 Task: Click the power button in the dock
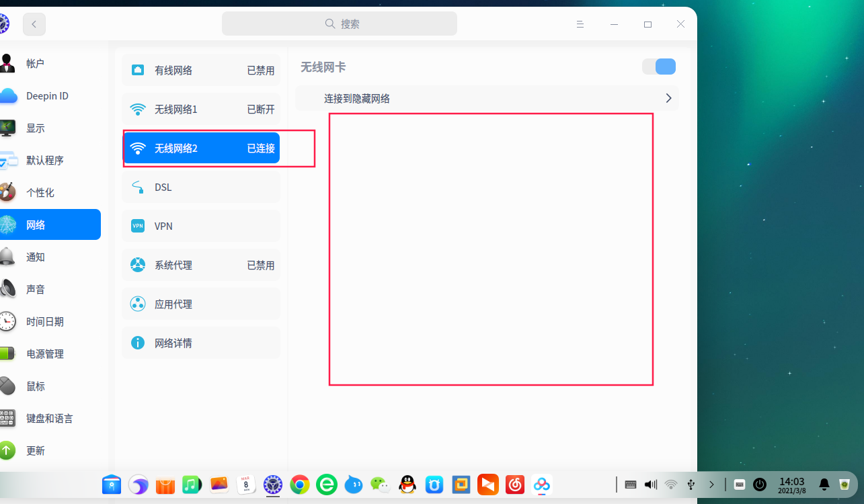[x=760, y=484]
